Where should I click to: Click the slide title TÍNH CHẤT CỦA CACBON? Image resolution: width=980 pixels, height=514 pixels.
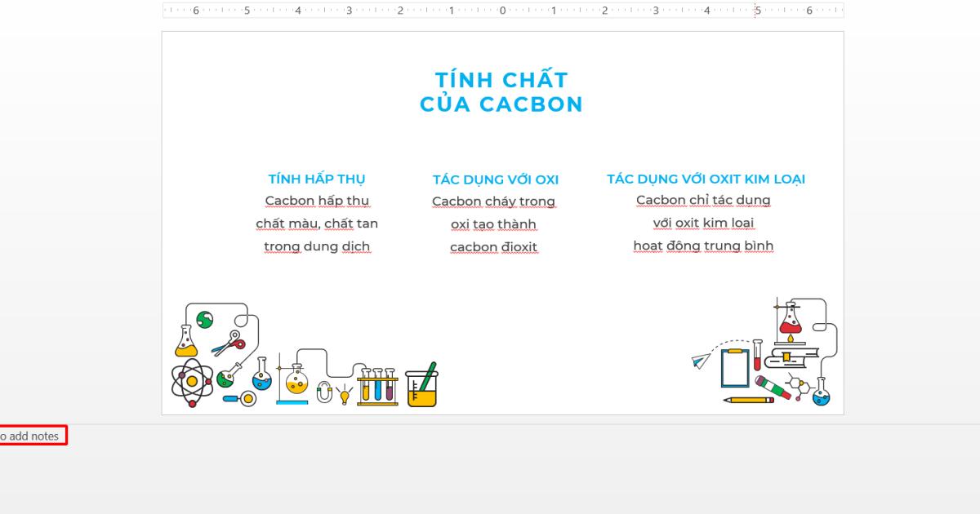click(501, 91)
